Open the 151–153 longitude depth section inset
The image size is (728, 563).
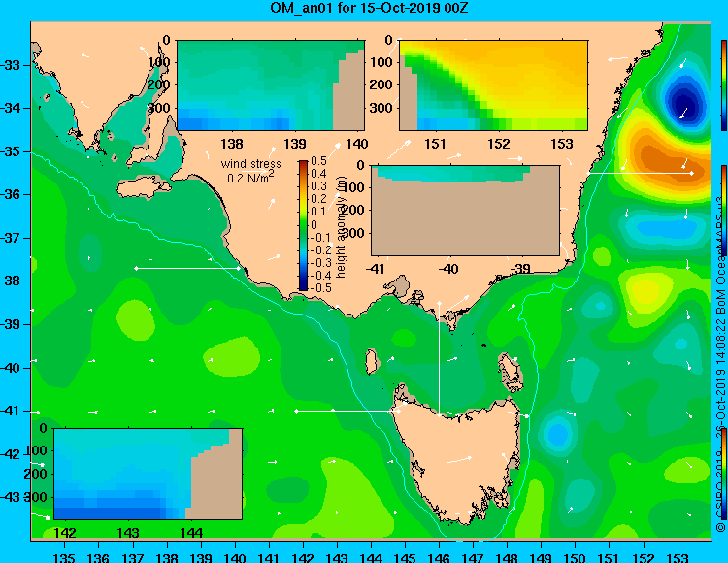[493, 85]
